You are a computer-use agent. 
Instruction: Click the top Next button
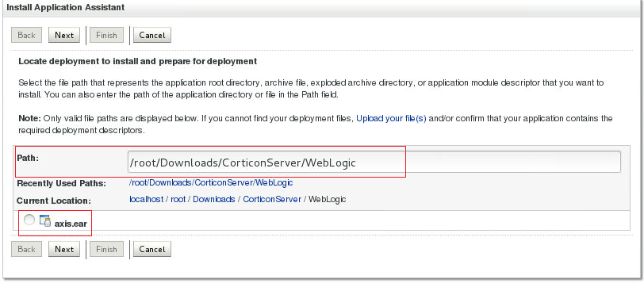click(64, 36)
